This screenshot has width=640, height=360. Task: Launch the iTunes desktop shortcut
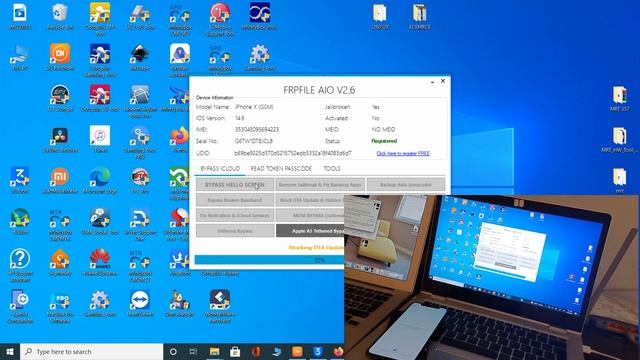pos(100,140)
